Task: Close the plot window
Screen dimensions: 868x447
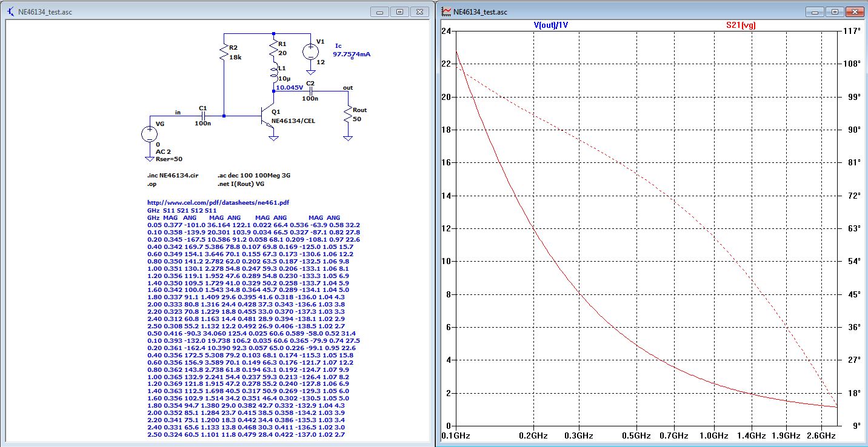Action: [854, 12]
